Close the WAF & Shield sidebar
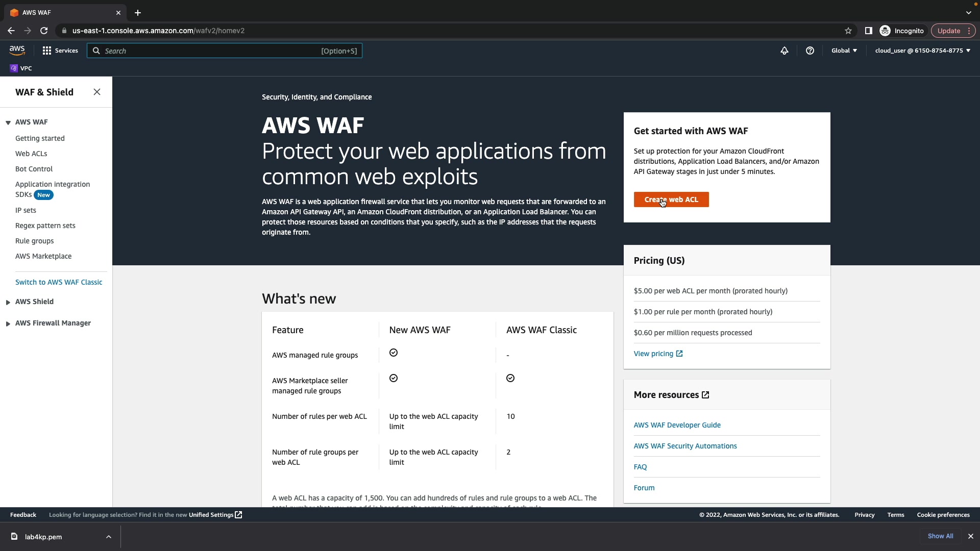This screenshot has height=551, width=980. [x=97, y=92]
